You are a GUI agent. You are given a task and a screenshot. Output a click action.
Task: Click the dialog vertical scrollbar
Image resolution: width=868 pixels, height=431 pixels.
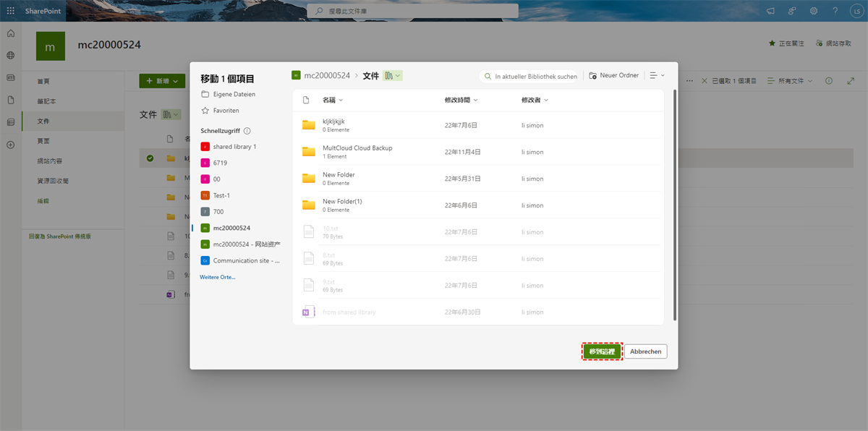(x=675, y=205)
